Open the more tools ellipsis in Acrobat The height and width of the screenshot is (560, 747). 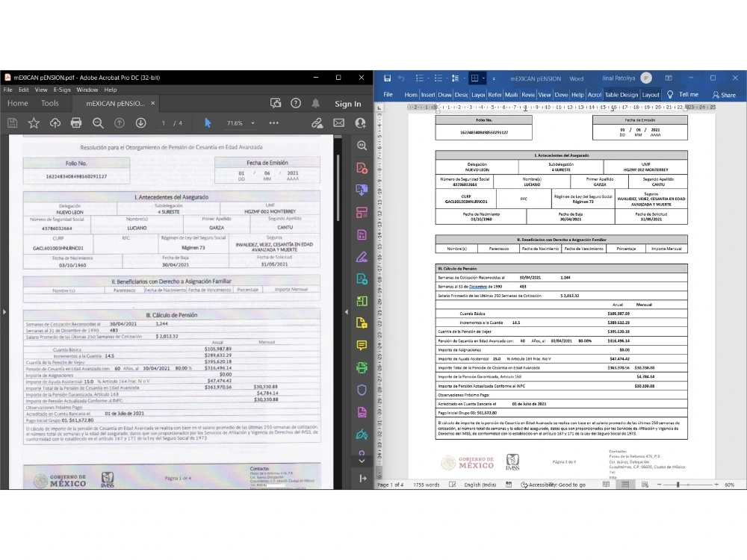(273, 123)
